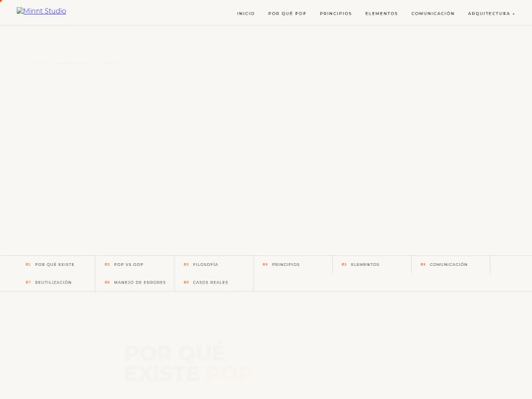Click the Por Qué Existe POP heading
Screen dimensions: 532x399
[188, 363]
